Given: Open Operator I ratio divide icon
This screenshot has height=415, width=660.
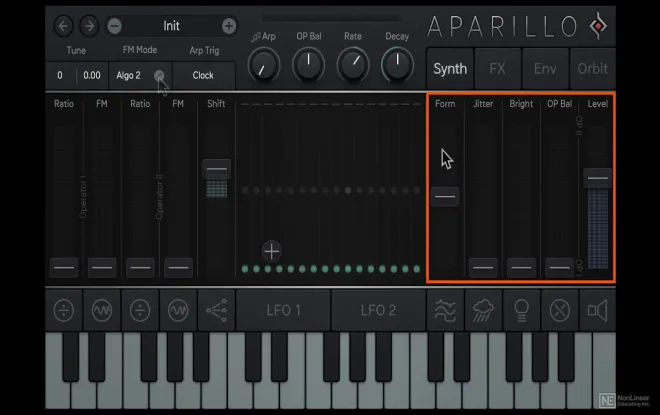Looking at the screenshot, I should point(64,311).
